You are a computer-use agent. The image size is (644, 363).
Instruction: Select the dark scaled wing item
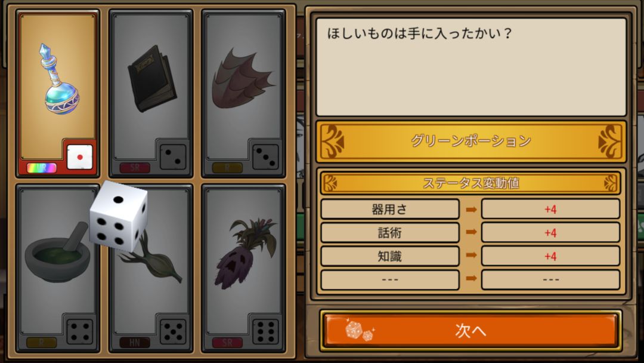pos(243,94)
